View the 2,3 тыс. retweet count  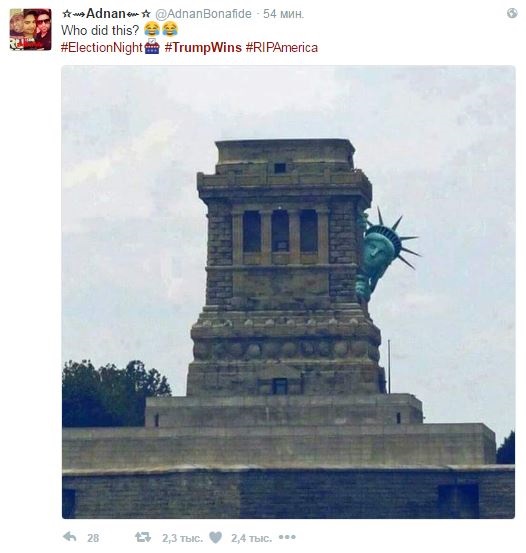(x=182, y=538)
